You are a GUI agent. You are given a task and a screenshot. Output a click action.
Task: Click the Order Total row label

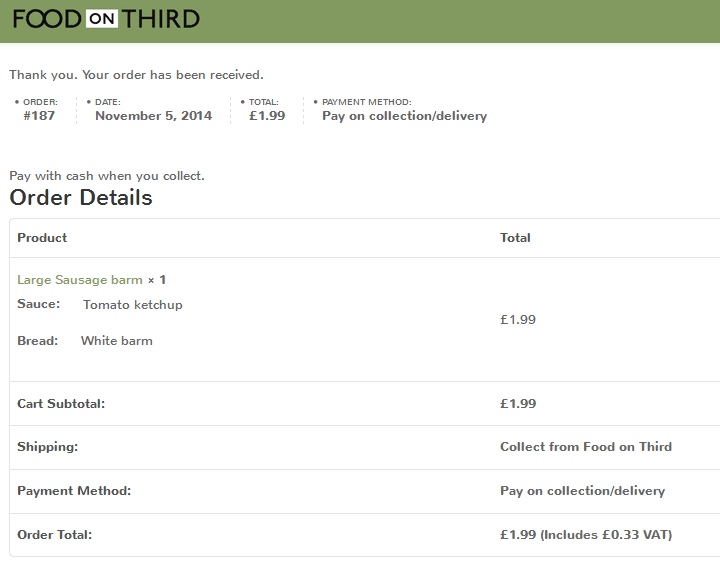(55, 535)
